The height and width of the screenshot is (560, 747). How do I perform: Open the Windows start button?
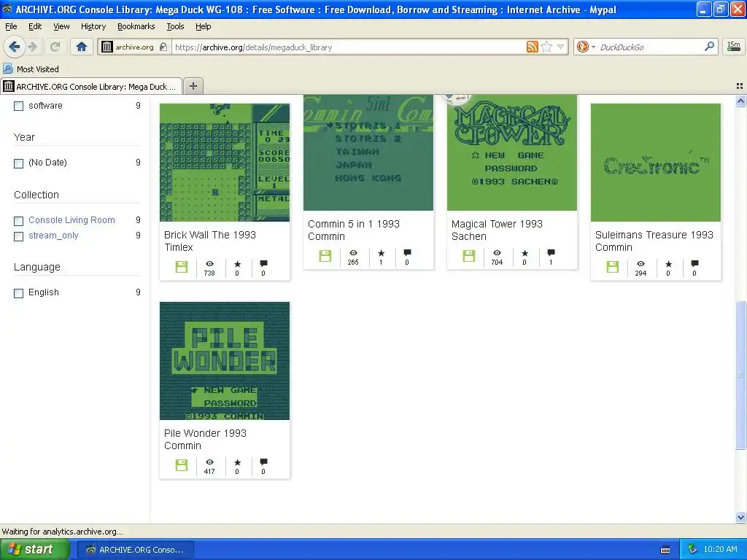pos(34,550)
